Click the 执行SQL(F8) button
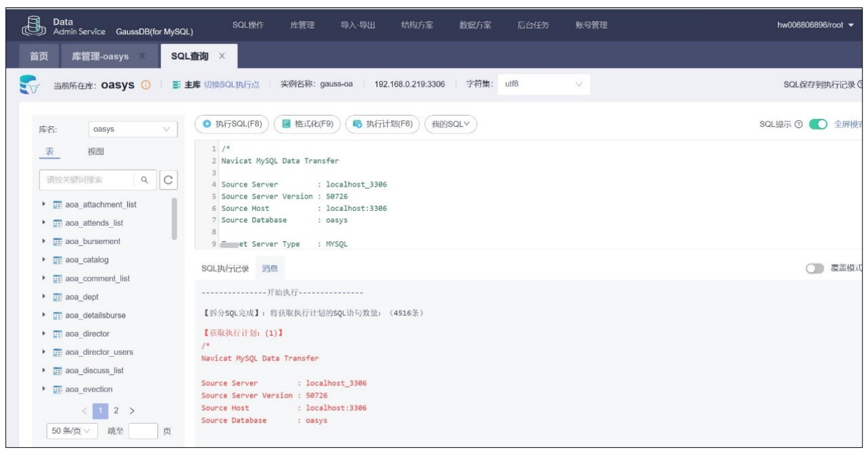Viewport: 868px width, 452px height. coord(232,124)
